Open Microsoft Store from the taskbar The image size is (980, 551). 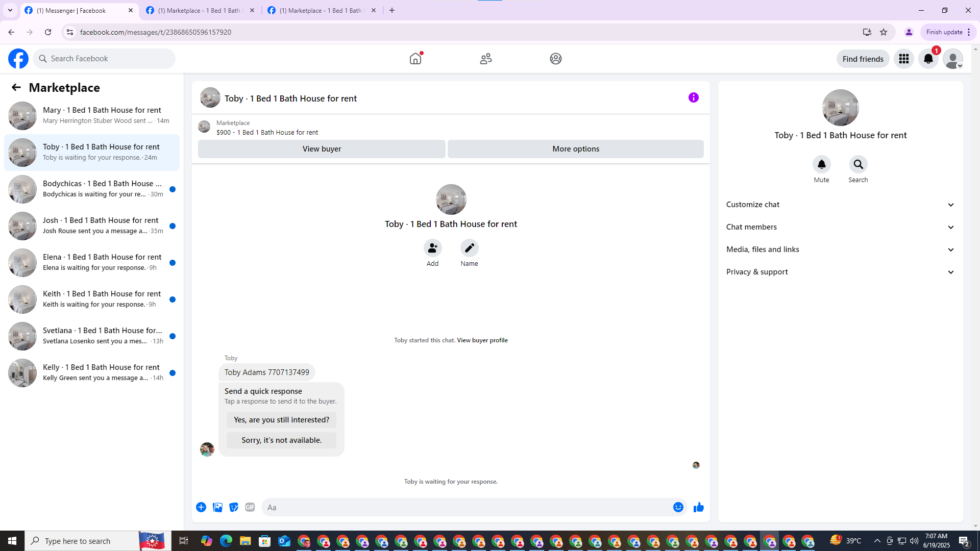265,541
